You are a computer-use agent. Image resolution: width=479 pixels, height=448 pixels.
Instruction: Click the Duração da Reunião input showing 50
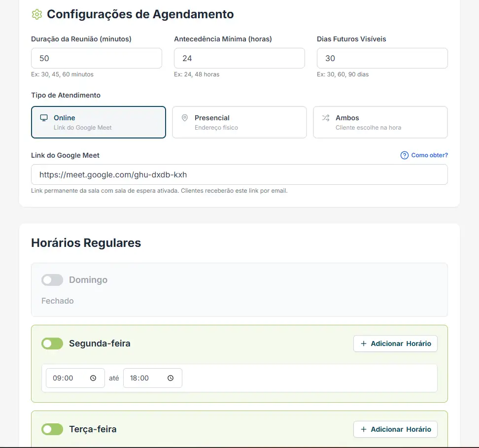click(97, 58)
